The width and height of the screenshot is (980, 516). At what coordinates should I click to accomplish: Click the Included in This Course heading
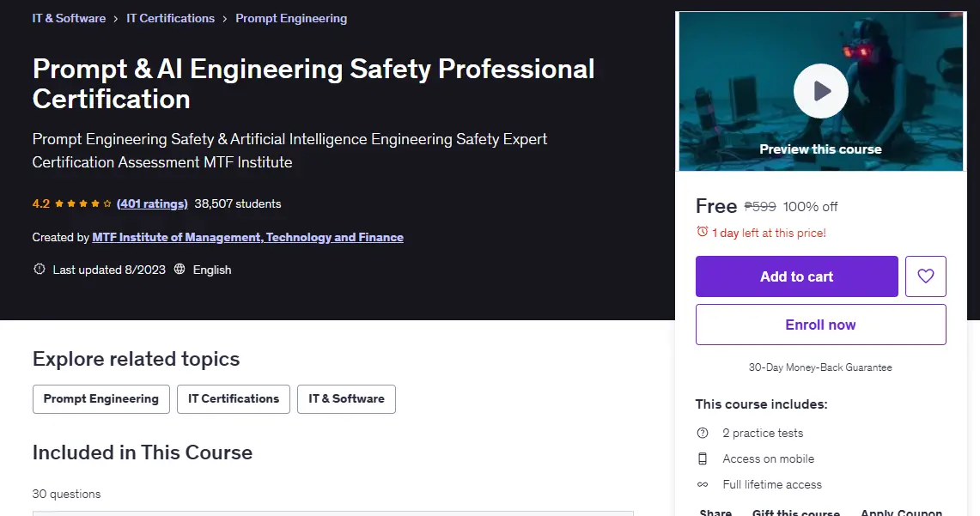coord(143,452)
